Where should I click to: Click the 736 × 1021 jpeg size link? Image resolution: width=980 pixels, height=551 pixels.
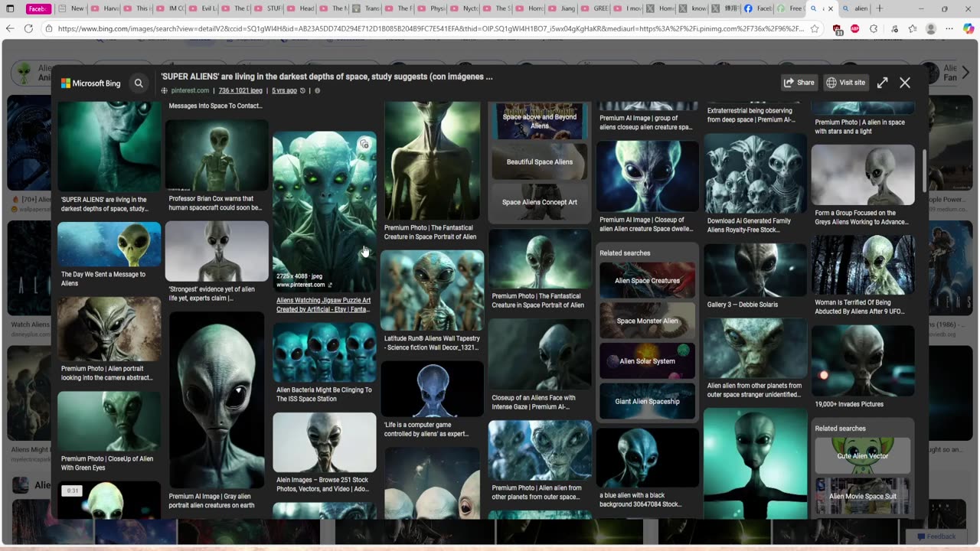240,90
